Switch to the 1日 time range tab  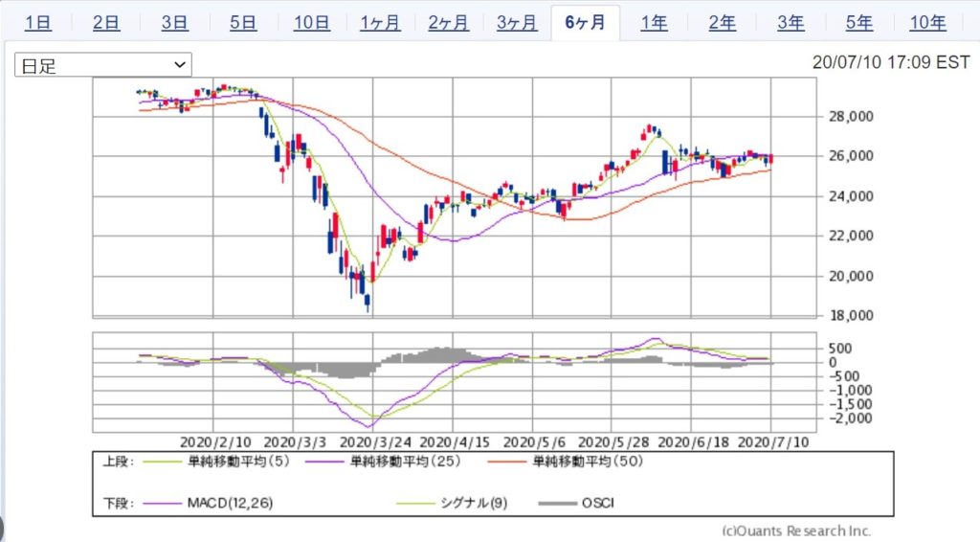point(38,24)
